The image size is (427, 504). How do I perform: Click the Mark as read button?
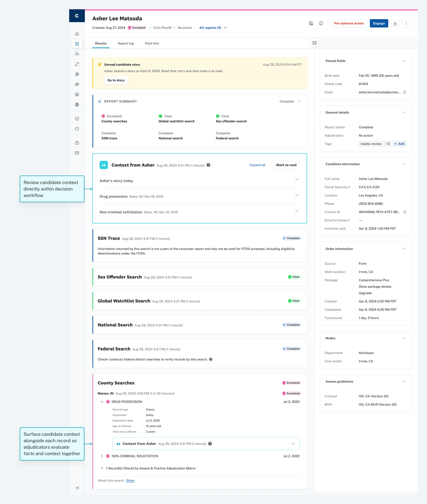click(x=286, y=165)
